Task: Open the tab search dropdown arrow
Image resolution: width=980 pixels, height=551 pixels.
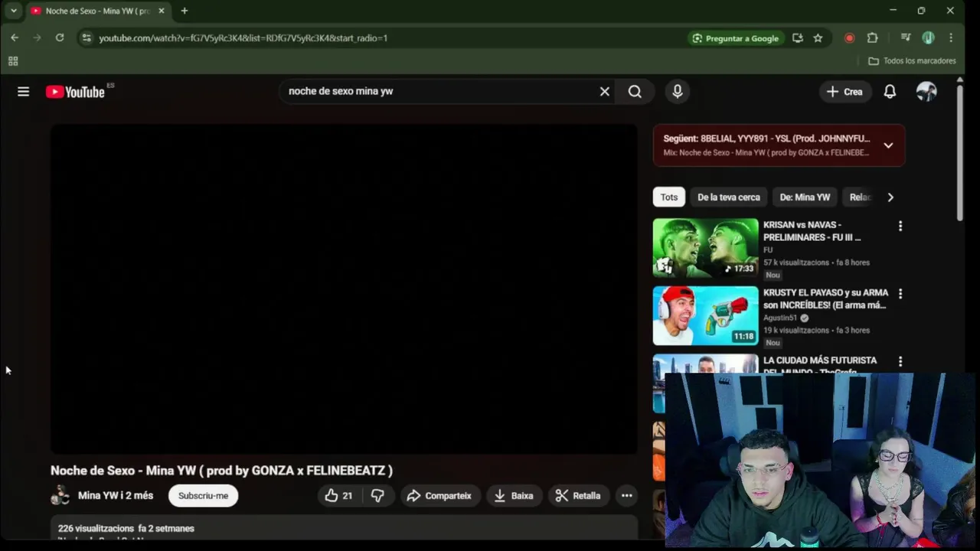Action: tap(13, 11)
